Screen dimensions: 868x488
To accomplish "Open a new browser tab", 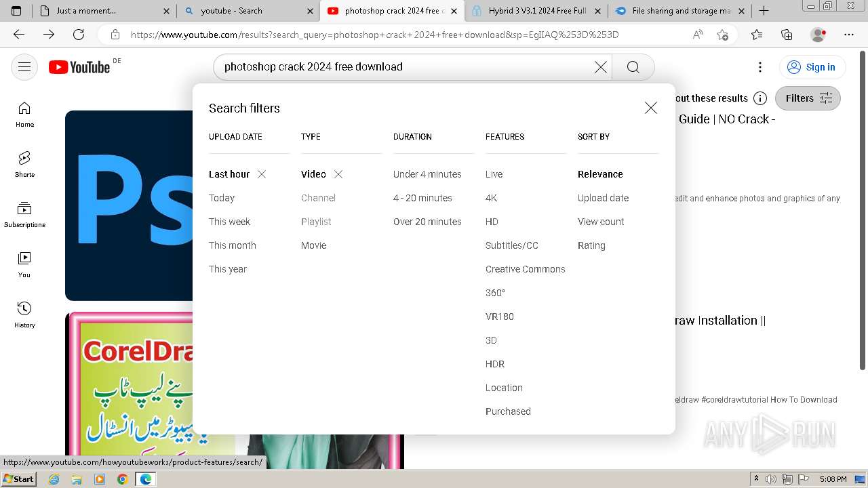I will (764, 11).
